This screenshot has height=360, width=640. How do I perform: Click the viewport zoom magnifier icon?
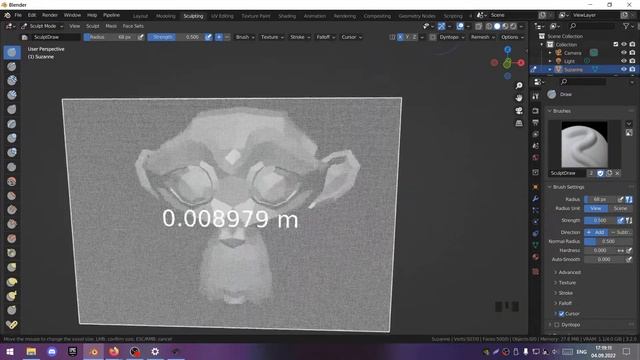(519, 86)
